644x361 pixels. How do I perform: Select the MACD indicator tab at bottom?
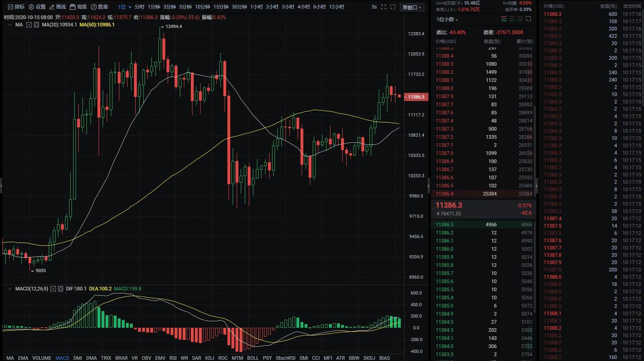[x=62, y=358]
